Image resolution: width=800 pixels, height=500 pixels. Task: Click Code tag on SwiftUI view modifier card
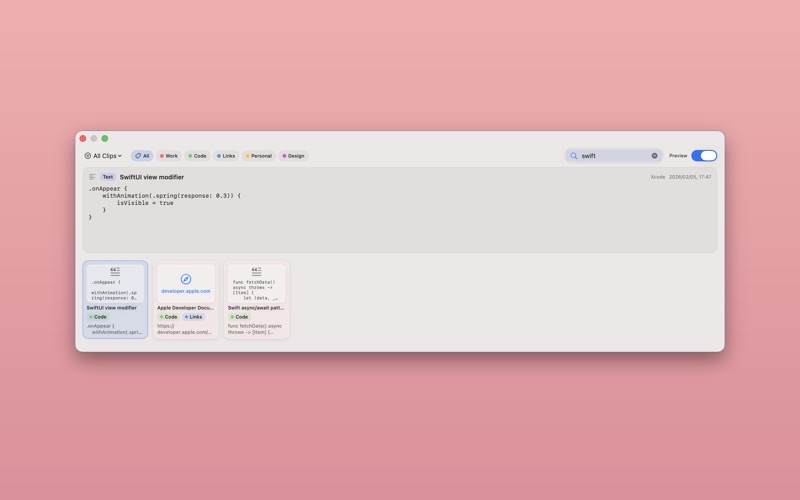click(x=97, y=317)
